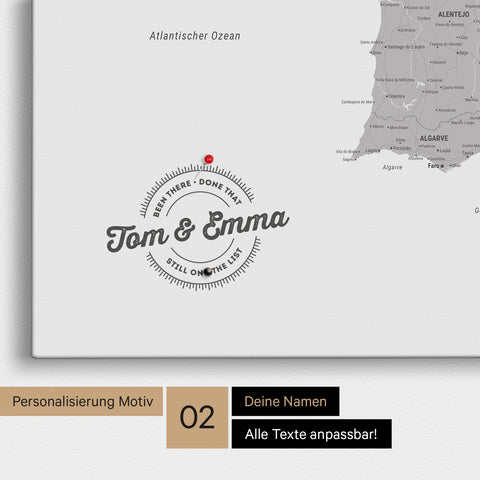Image resolution: width=480 pixels, height=480 pixels.
Task: Click the 'Tom & Emma' script text
Action: [x=197, y=231]
